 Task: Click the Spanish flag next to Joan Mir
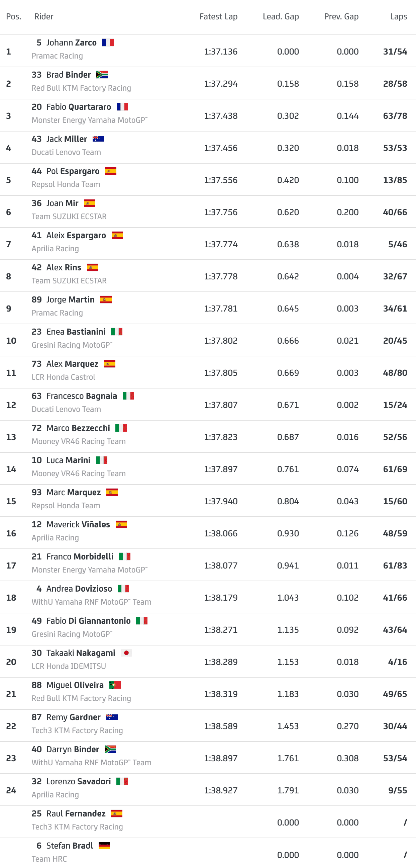(x=90, y=203)
